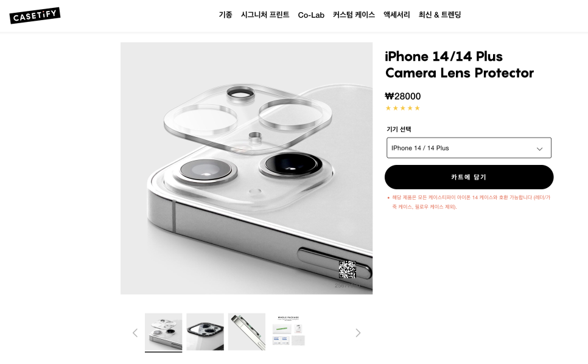Open iPhone 14 / 14 Plus dropdown
Screen dimensions: 588x364
click(x=469, y=148)
